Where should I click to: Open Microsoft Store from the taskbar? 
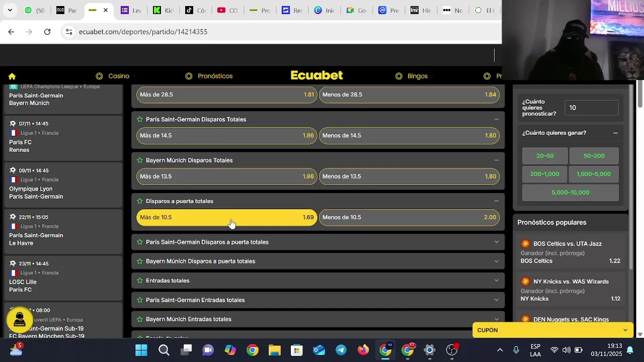pos(296,350)
